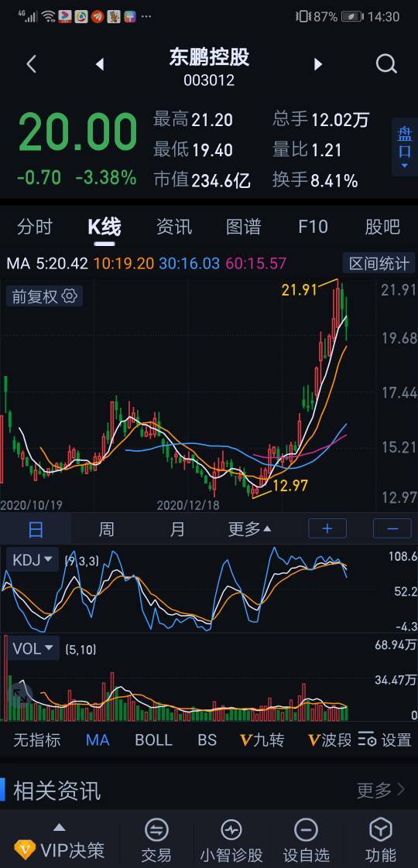Image resolution: width=418 pixels, height=868 pixels.
Task: Go back with the left chevron
Action: pos(31,64)
